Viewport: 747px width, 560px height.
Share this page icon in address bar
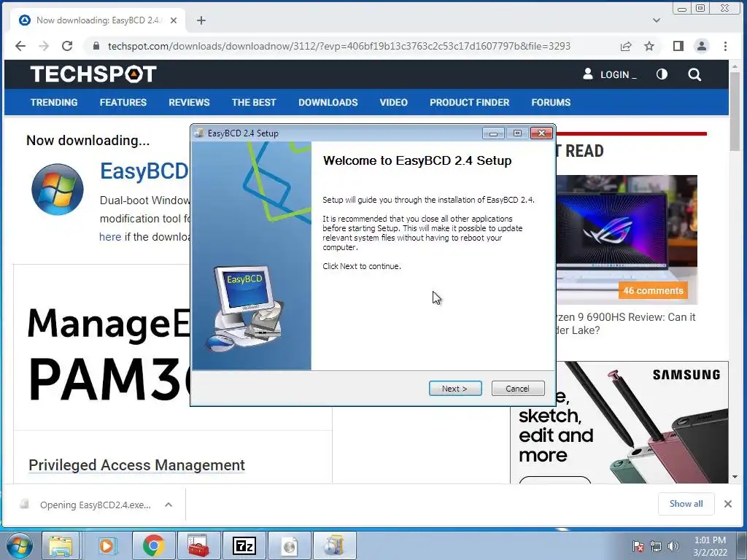(x=625, y=46)
